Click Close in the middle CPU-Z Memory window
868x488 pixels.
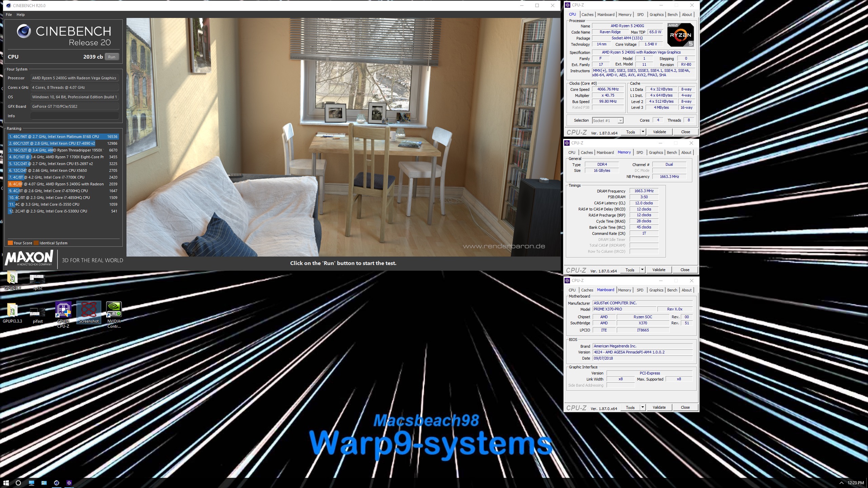pyautogui.click(x=685, y=270)
